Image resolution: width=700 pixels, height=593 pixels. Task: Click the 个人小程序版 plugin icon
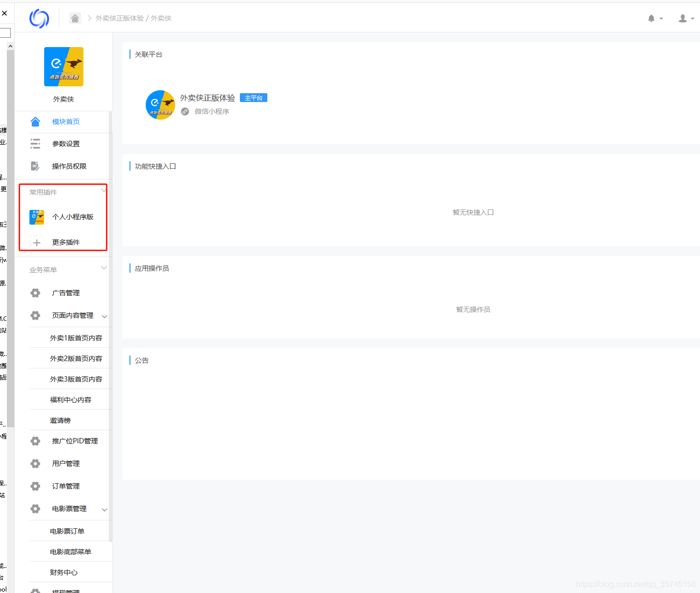pyautogui.click(x=37, y=217)
